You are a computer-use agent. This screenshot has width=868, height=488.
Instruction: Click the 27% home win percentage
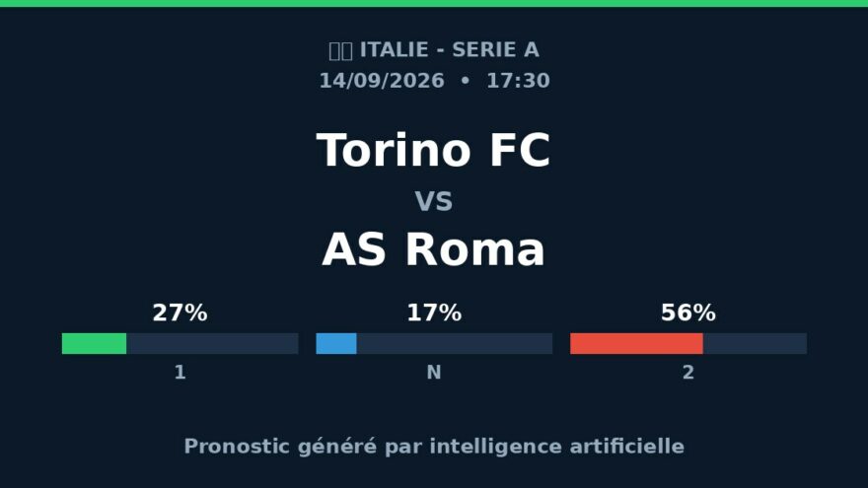tap(180, 314)
